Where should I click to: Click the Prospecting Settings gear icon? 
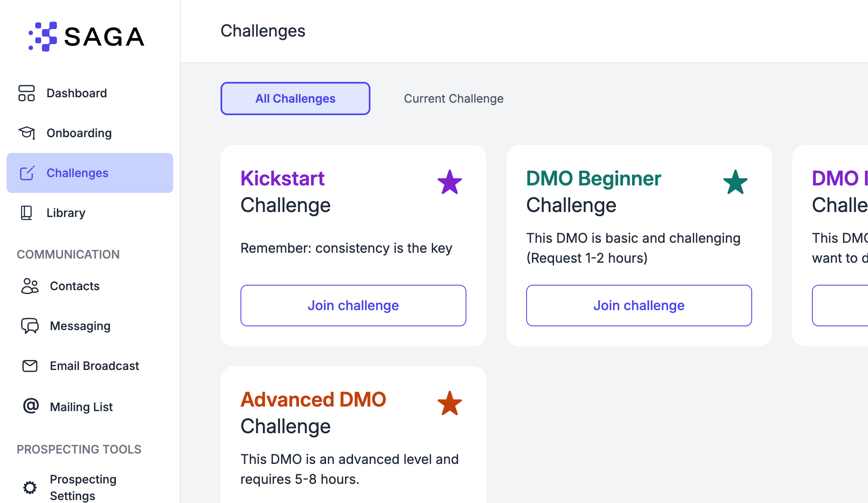[x=30, y=487]
